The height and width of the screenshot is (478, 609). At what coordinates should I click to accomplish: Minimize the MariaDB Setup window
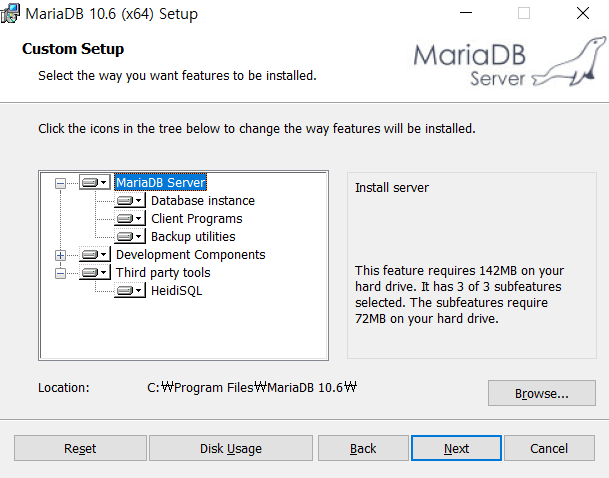(466, 13)
